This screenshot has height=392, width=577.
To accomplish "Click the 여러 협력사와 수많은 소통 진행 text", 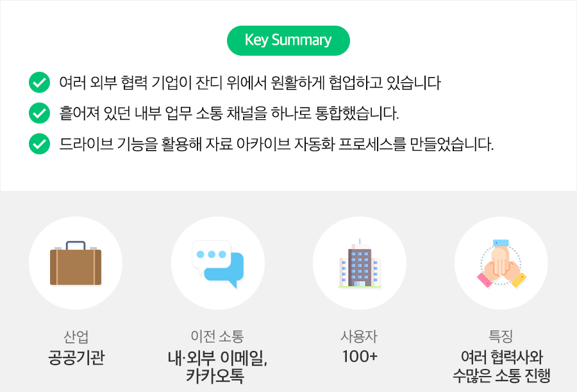I will point(501,366).
